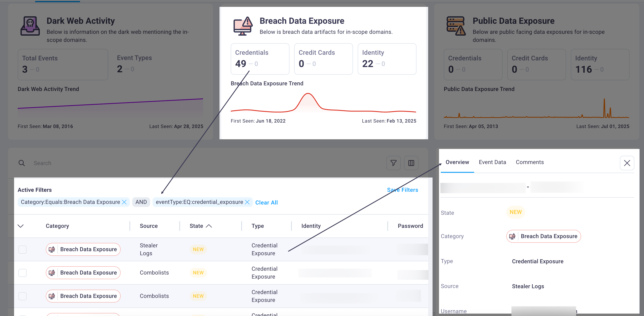Click the Breach Data Exposure badge in first Combolists row
This screenshot has height=316, width=644.
[83, 273]
